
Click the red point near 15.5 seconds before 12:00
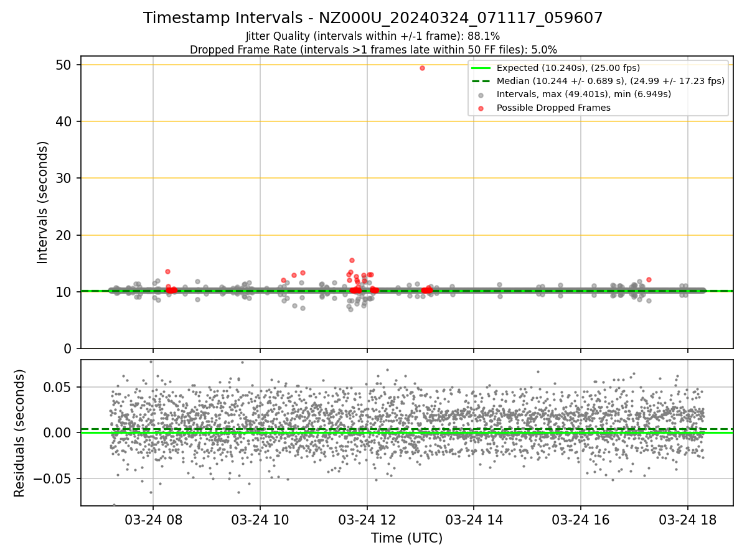pos(352,260)
